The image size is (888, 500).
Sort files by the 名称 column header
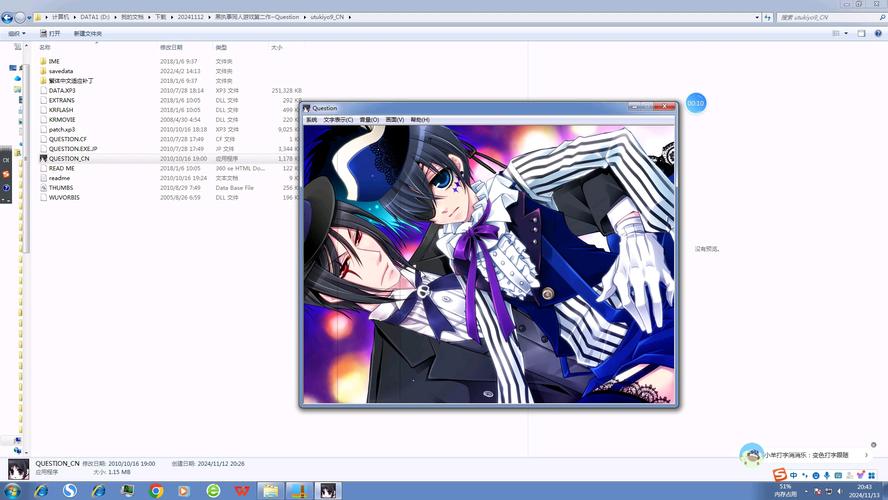coord(45,48)
